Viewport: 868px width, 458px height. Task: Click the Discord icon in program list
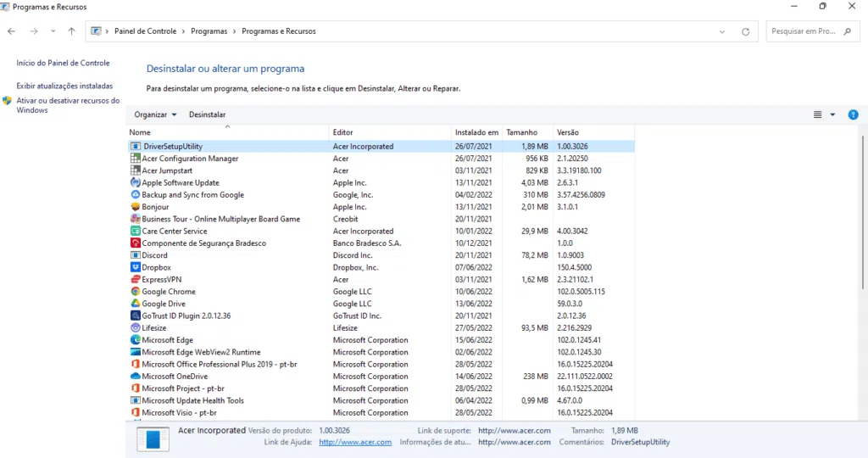[x=135, y=255]
